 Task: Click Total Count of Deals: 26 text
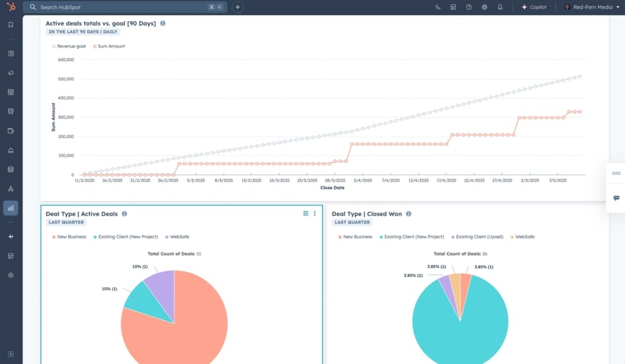coord(460,254)
